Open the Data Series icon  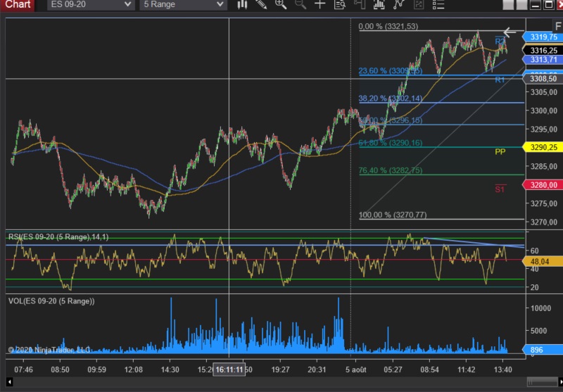340,4
